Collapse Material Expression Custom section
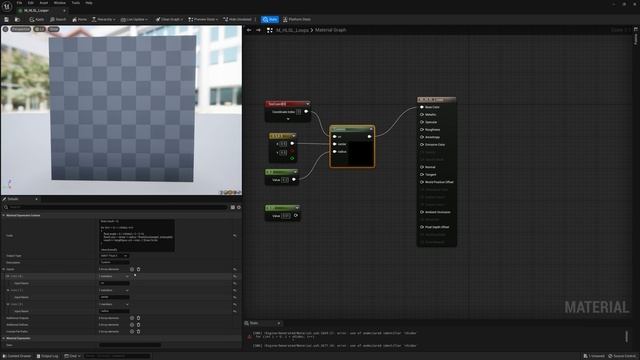The height and width of the screenshot is (360, 640). click(4, 215)
